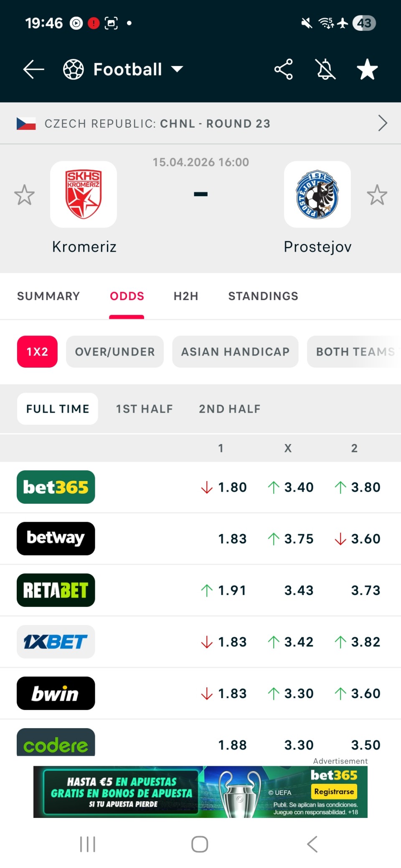Toggle match notifications bell

click(326, 69)
